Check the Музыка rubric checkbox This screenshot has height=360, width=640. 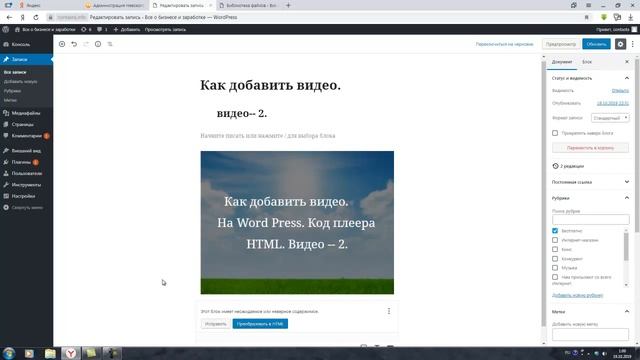pos(555,268)
